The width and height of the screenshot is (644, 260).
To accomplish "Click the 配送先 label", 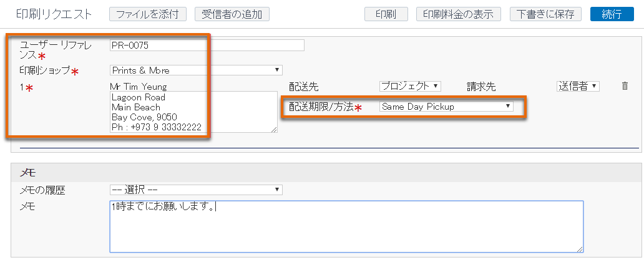I will [x=303, y=87].
